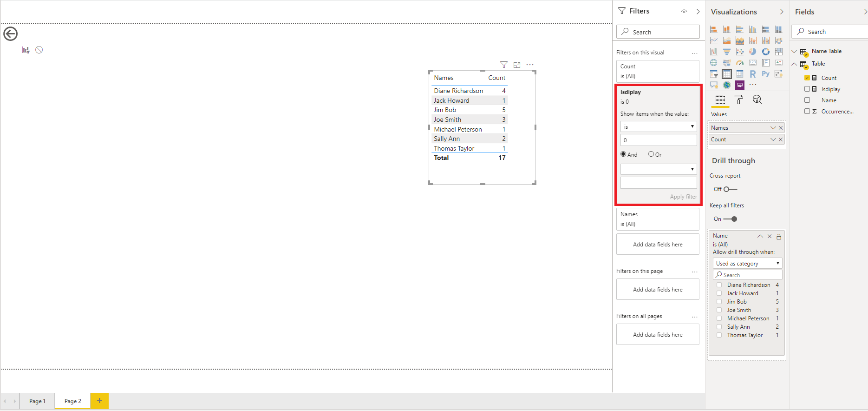
Task: Select the Page 2 tab
Action: (72, 401)
